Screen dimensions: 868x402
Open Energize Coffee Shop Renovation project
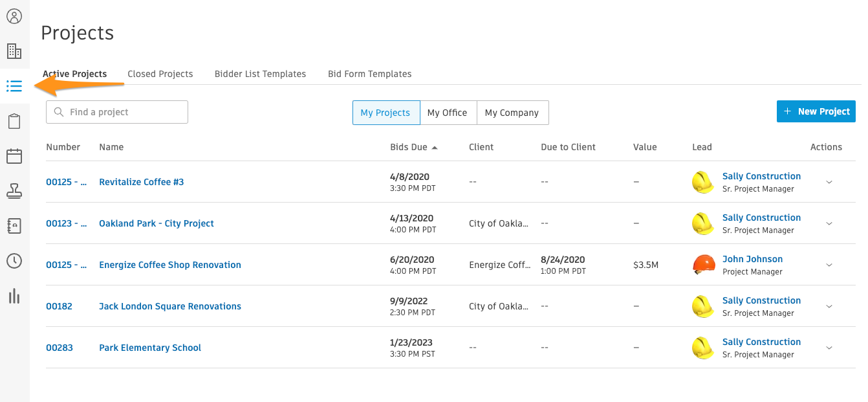tap(170, 265)
